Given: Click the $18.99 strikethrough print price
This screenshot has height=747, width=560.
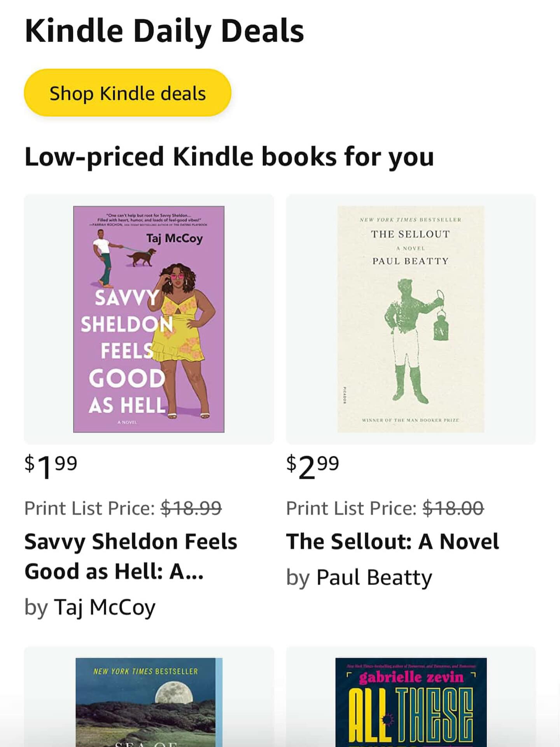Looking at the screenshot, I should coord(192,508).
